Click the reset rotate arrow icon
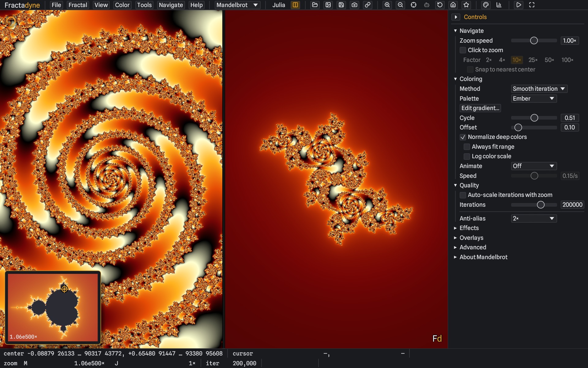588x368 pixels. tap(440, 5)
